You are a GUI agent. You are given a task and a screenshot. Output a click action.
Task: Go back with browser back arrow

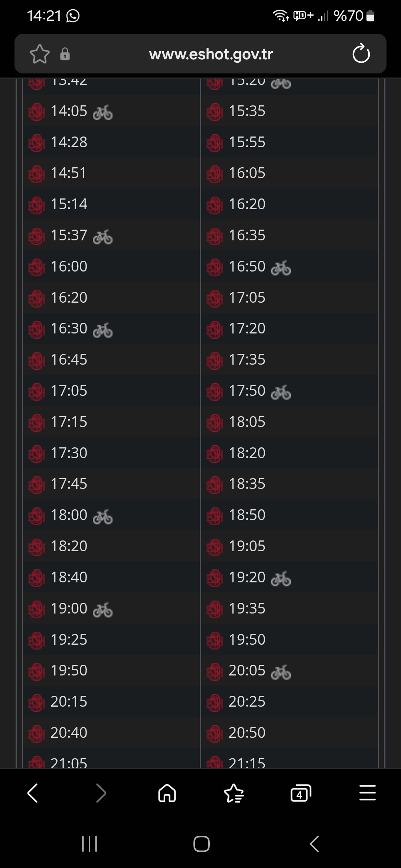point(33,793)
